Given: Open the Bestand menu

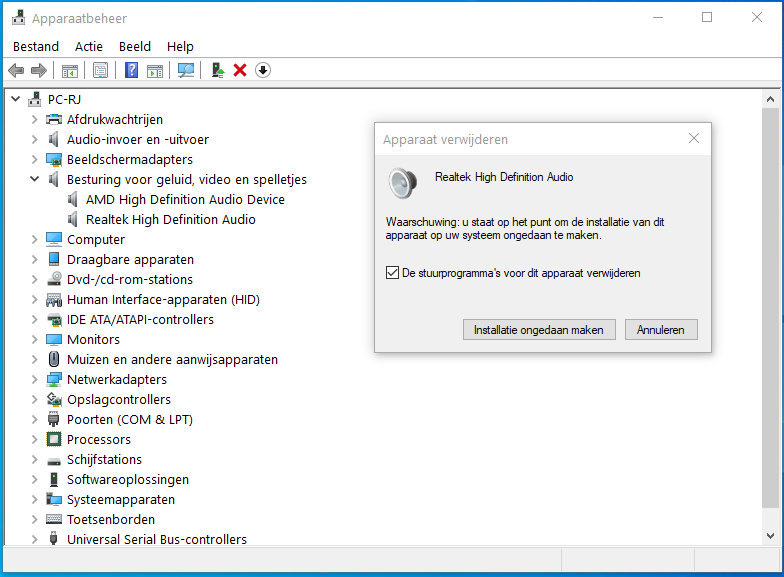Looking at the screenshot, I should pyautogui.click(x=36, y=46).
